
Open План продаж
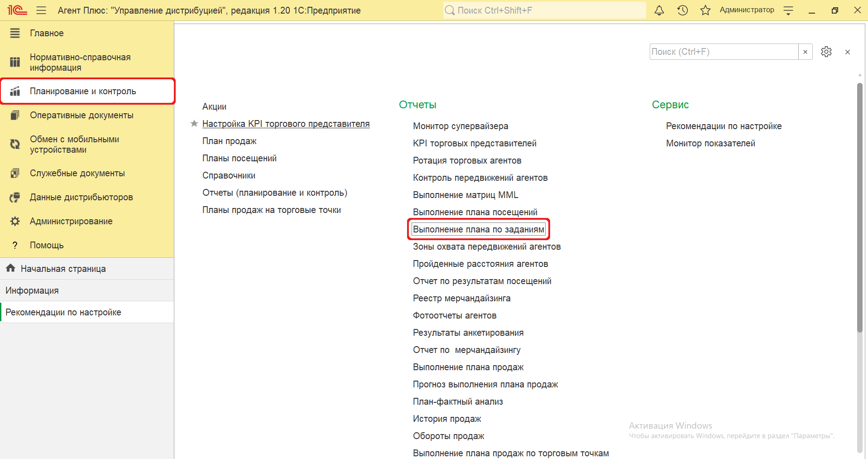pos(229,141)
